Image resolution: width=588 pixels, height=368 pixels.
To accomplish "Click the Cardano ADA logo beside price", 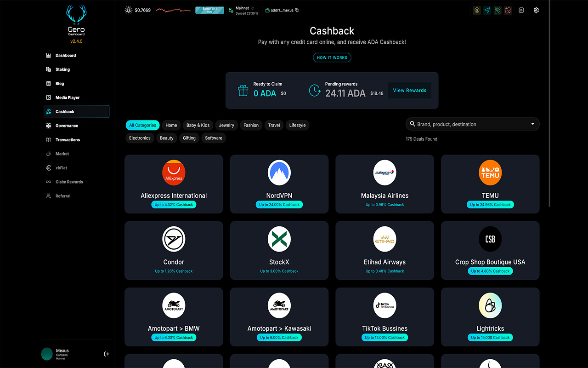I will [129, 10].
